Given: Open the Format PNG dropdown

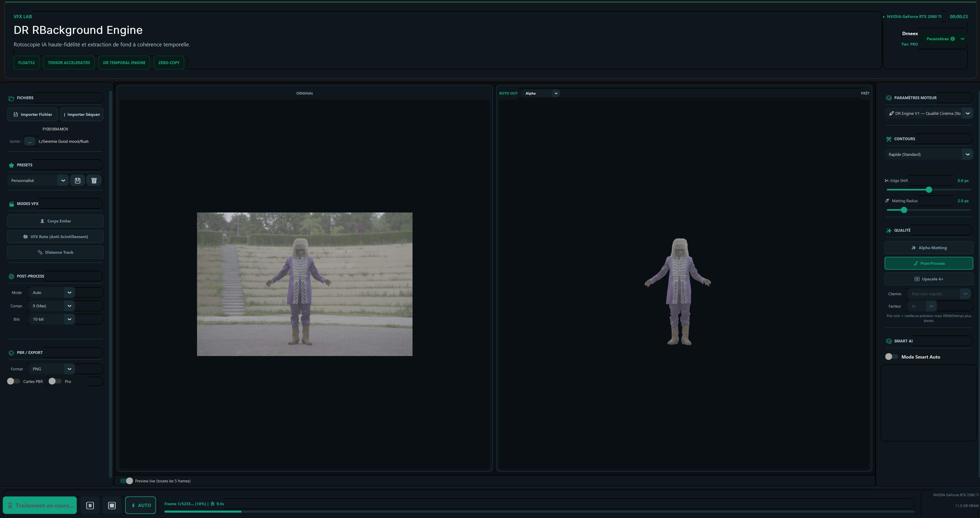Looking at the screenshot, I should [x=52, y=369].
